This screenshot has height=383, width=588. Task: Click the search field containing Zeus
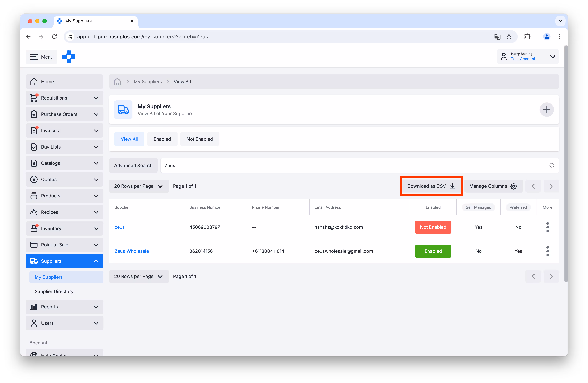click(x=346, y=165)
